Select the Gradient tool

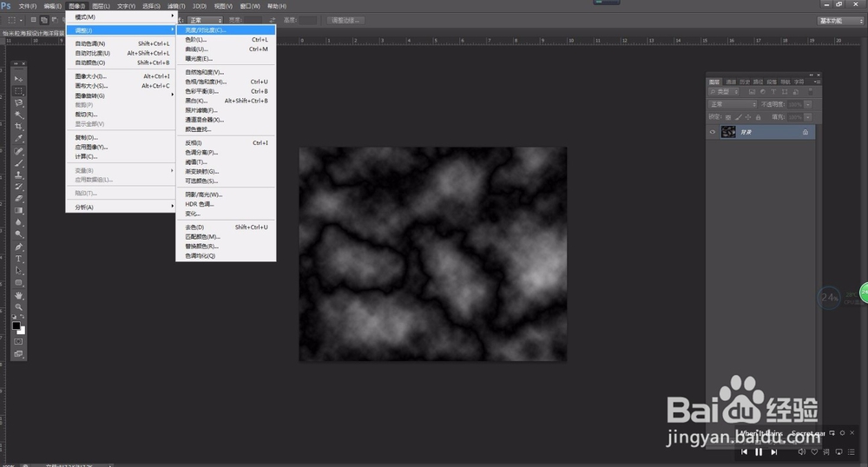tap(18, 210)
